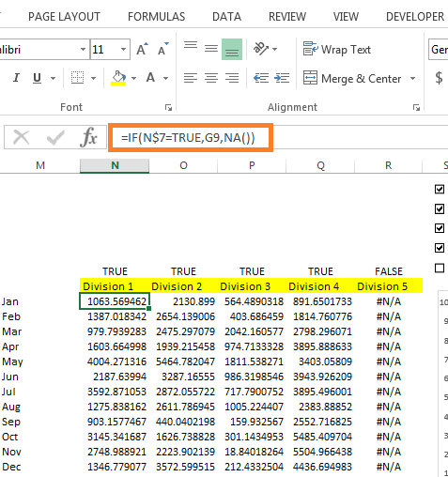The height and width of the screenshot is (477, 448).
Task: Apply yellow fill color with the bucket
Action: point(118,78)
